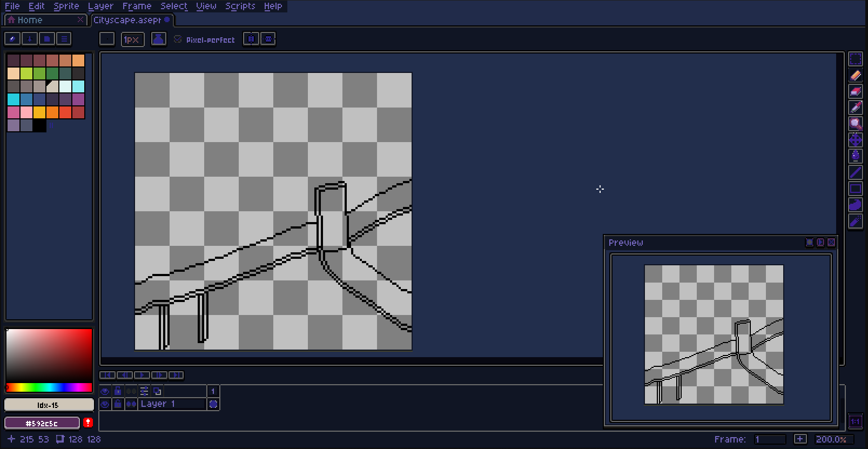
Task: Toggle continuous cels in timeline header
Action: pos(131,391)
